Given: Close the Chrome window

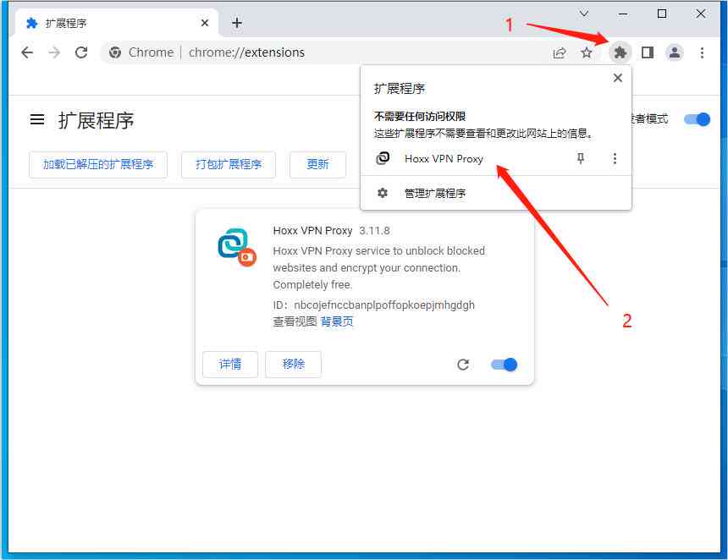Looking at the screenshot, I should (x=701, y=14).
